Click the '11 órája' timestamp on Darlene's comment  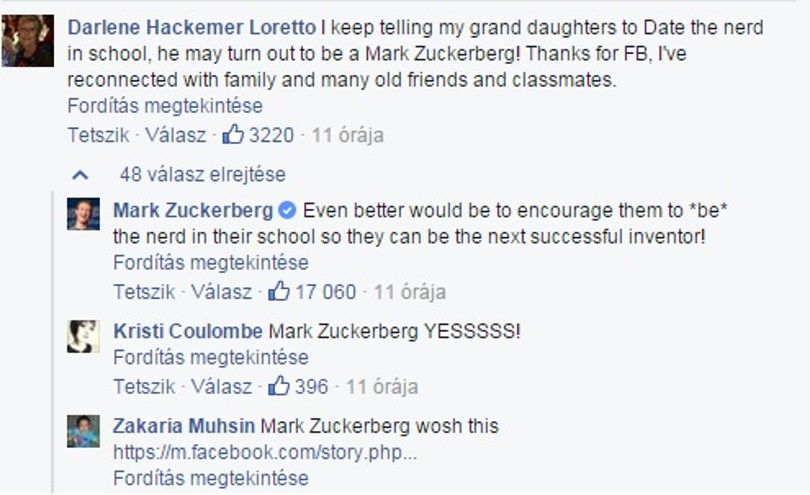click(x=348, y=135)
